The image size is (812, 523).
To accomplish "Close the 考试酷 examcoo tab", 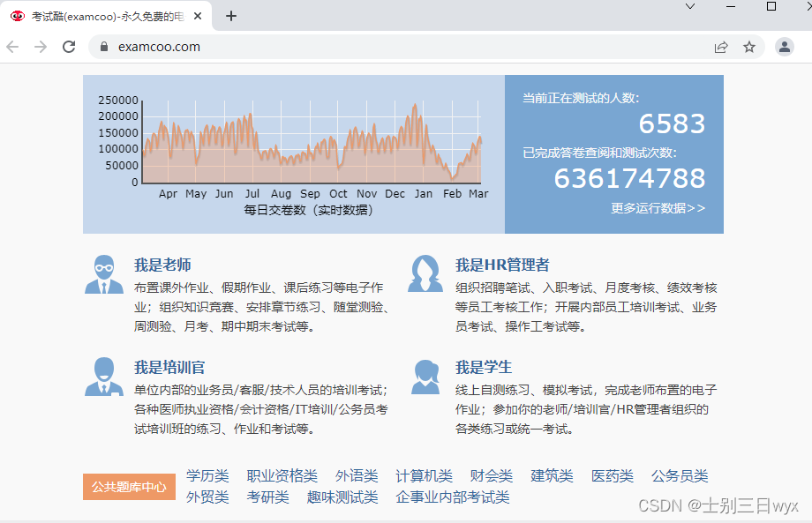I will [x=198, y=16].
